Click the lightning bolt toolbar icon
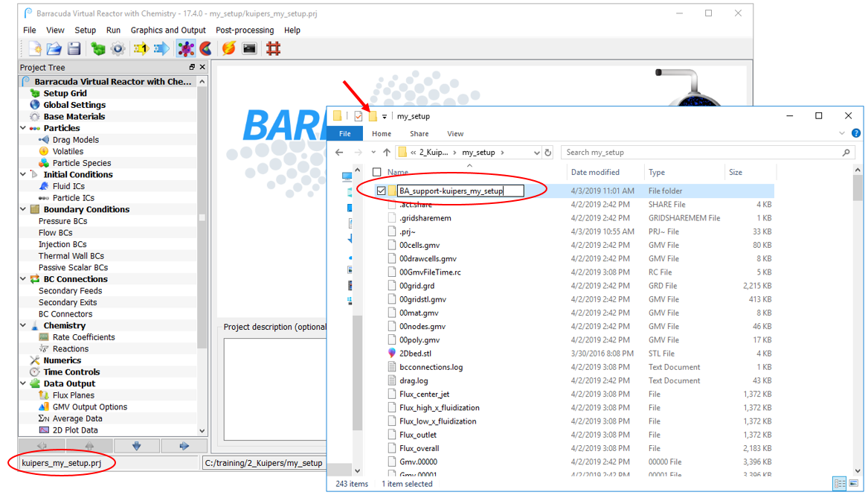 coord(228,49)
